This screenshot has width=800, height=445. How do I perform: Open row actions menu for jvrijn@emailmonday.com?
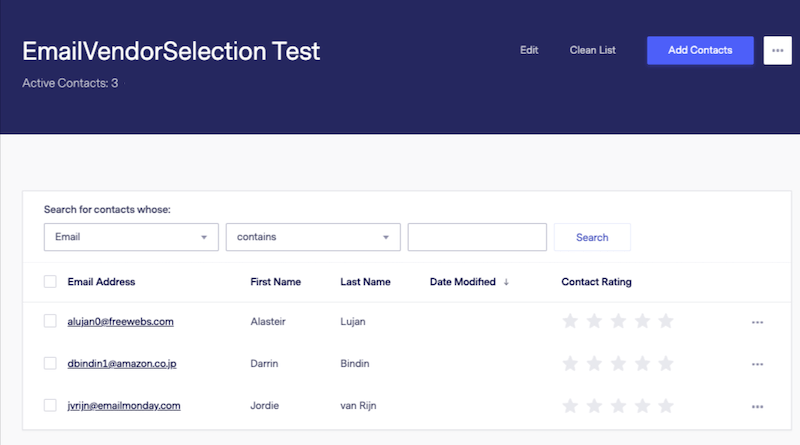[x=757, y=406]
